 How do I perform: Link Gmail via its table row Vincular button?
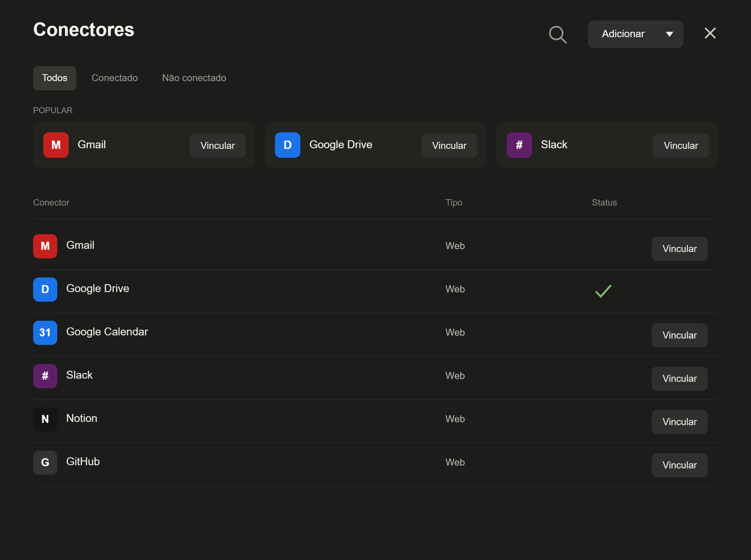click(679, 249)
